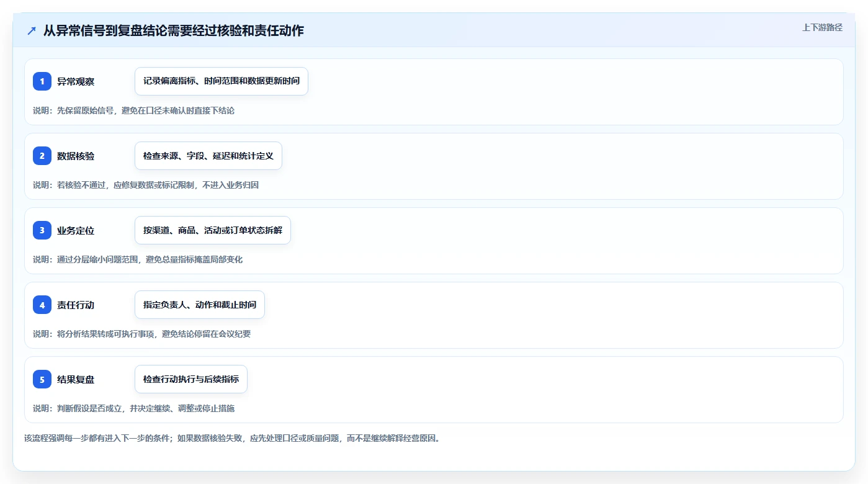
Task: Click the note 先保留原始信号
Action: click(x=133, y=110)
